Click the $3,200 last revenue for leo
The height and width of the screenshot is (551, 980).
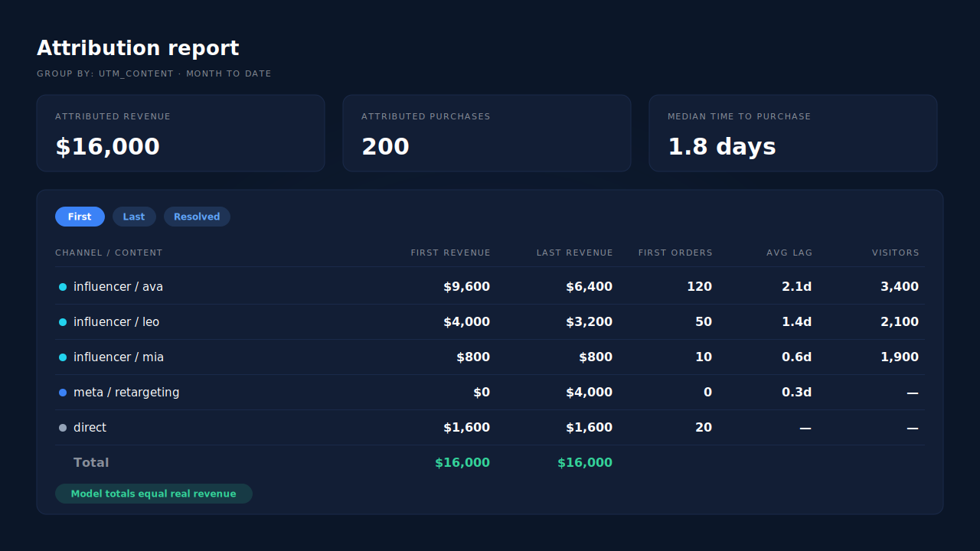589,322
